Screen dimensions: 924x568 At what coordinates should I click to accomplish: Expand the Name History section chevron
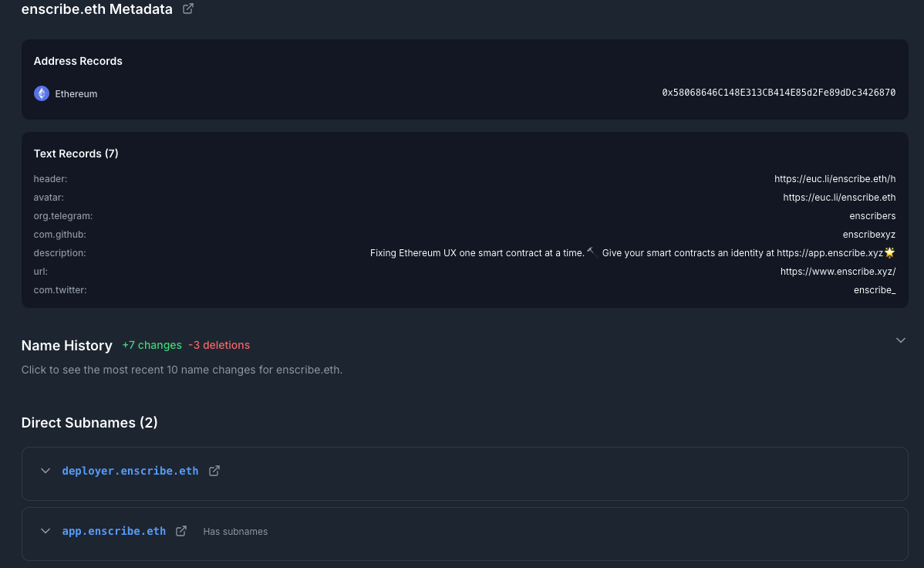click(x=900, y=340)
